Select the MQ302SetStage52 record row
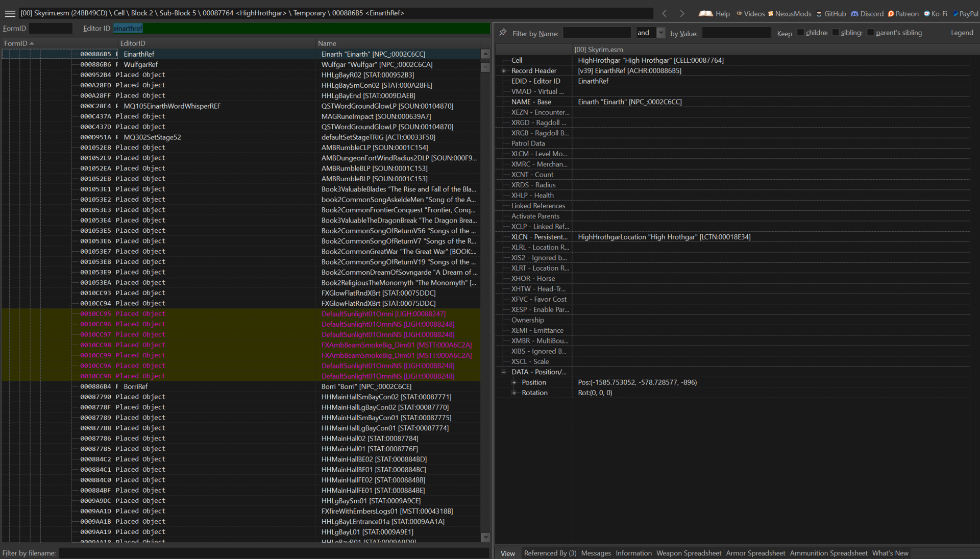 pyautogui.click(x=241, y=137)
